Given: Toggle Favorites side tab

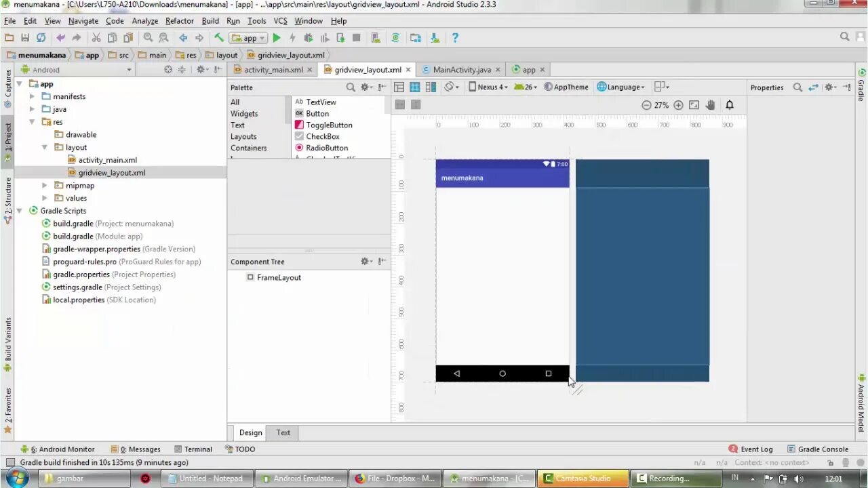Looking at the screenshot, I should point(7,410).
